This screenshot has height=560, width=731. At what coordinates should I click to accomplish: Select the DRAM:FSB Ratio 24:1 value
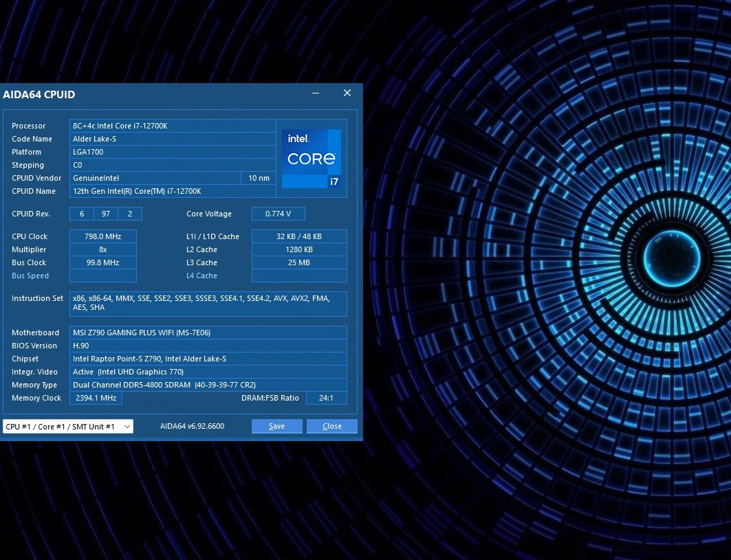tap(326, 398)
